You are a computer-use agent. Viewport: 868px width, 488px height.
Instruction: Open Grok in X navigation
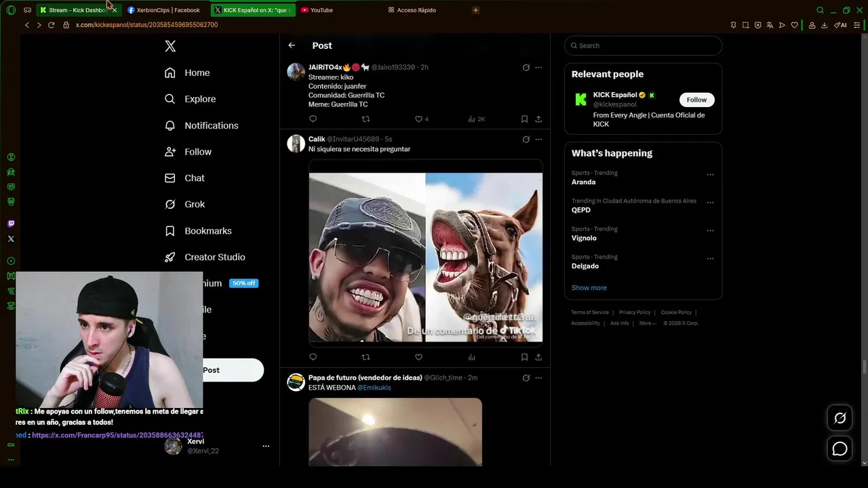point(184,204)
